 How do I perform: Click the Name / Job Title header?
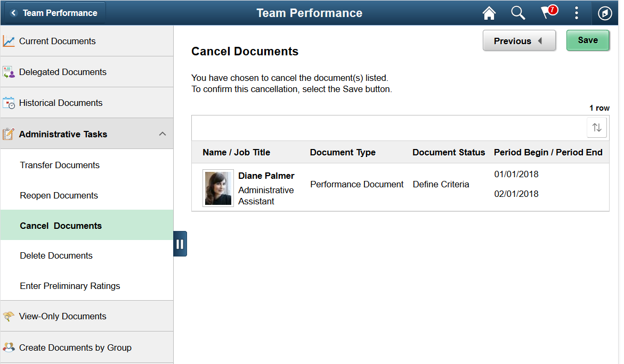(236, 152)
